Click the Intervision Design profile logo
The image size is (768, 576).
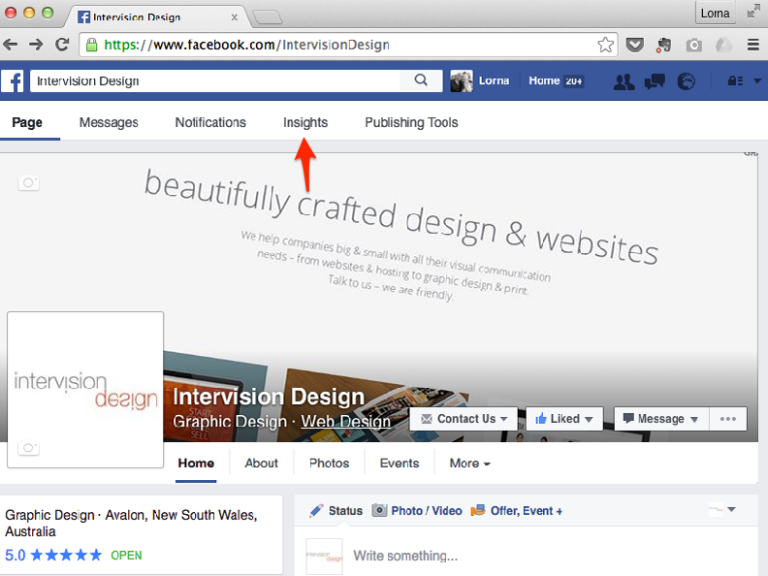(x=85, y=389)
